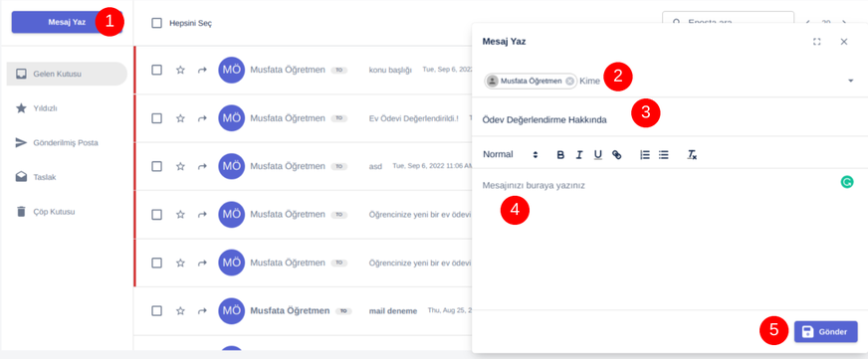Forward the "asd" email
This screenshot has width=868, height=359.
pyautogui.click(x=202, y=166)
